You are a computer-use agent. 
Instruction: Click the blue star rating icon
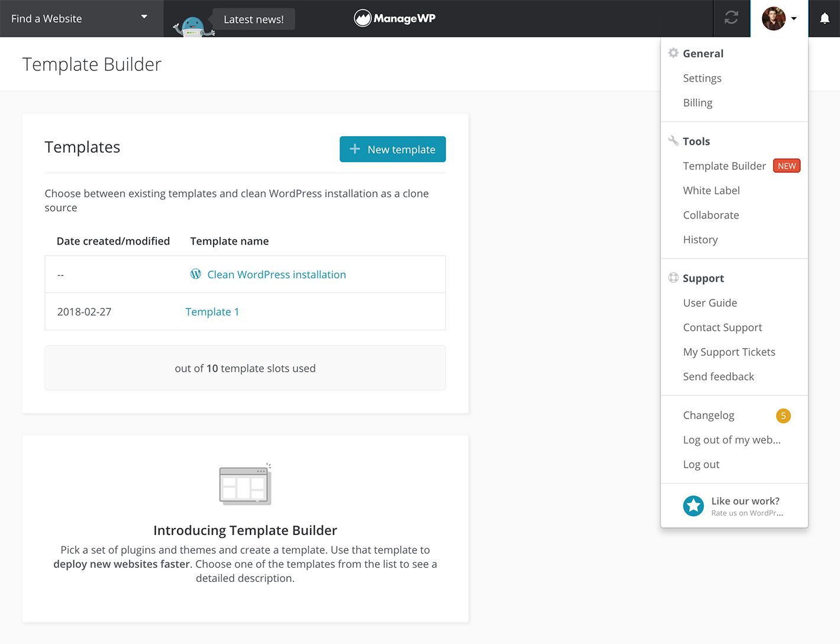693,506
